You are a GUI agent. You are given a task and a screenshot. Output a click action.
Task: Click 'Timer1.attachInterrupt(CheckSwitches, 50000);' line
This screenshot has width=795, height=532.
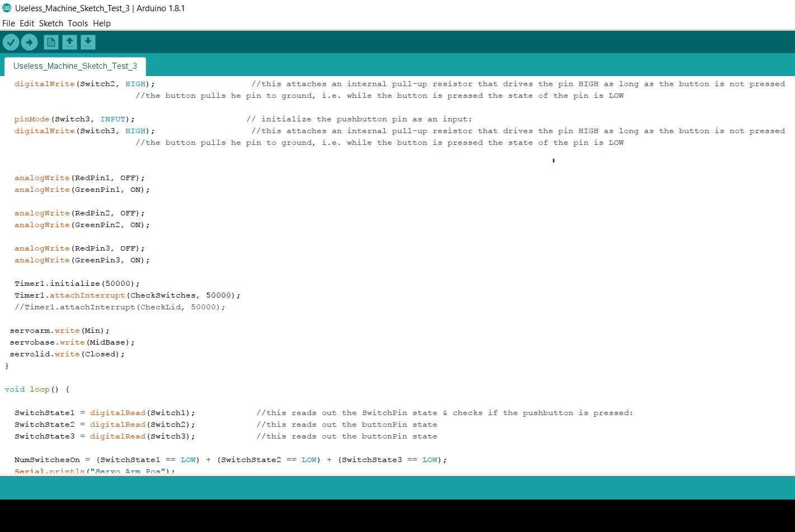point(128,295)
